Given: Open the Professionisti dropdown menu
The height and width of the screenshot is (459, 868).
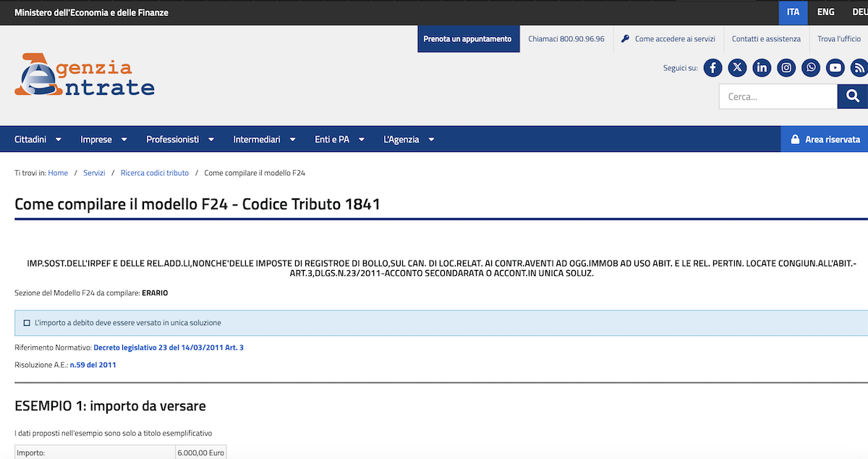Looking at the screenshot, I should (180, 139).
